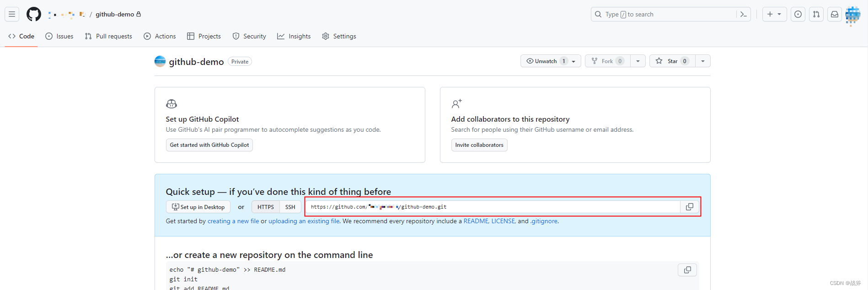Open the global navigation hamburger menu
This screenshot has height=290, width=868.
coord(12,14)
